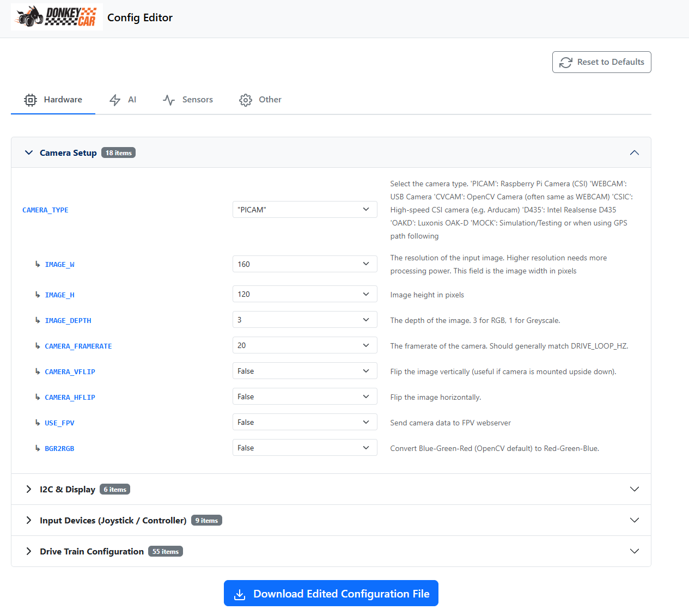Click the gear icon on the Other tab

[245, 100]
